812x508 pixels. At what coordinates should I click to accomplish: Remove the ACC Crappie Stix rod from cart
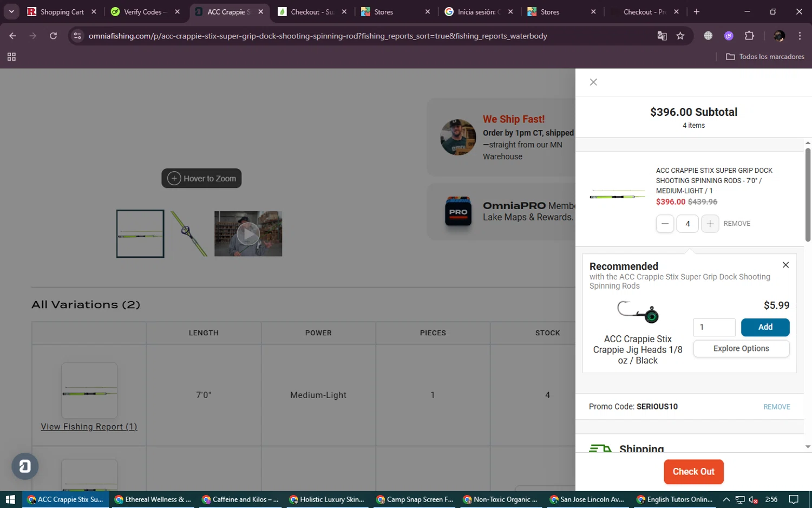tap(737, 224)
